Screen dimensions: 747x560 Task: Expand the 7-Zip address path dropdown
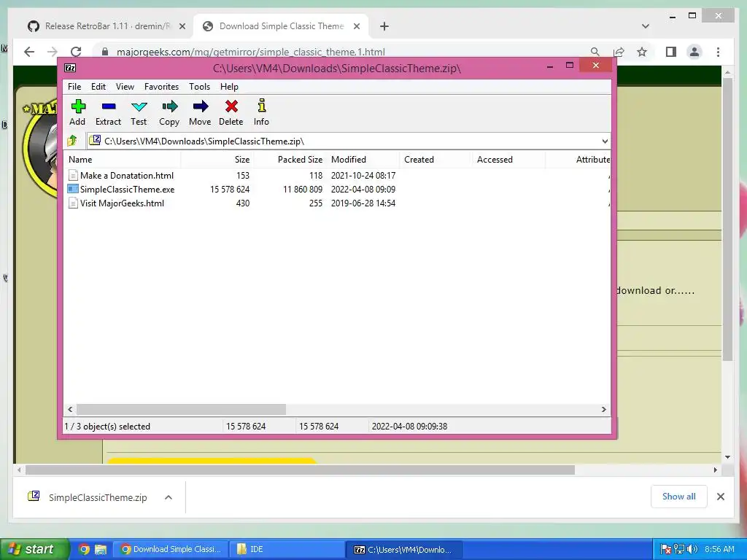click(x=605, y=141)
